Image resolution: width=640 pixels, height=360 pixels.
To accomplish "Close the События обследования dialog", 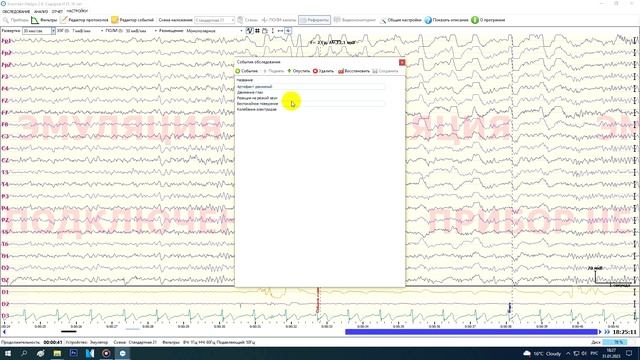I will tap(402, 62).
